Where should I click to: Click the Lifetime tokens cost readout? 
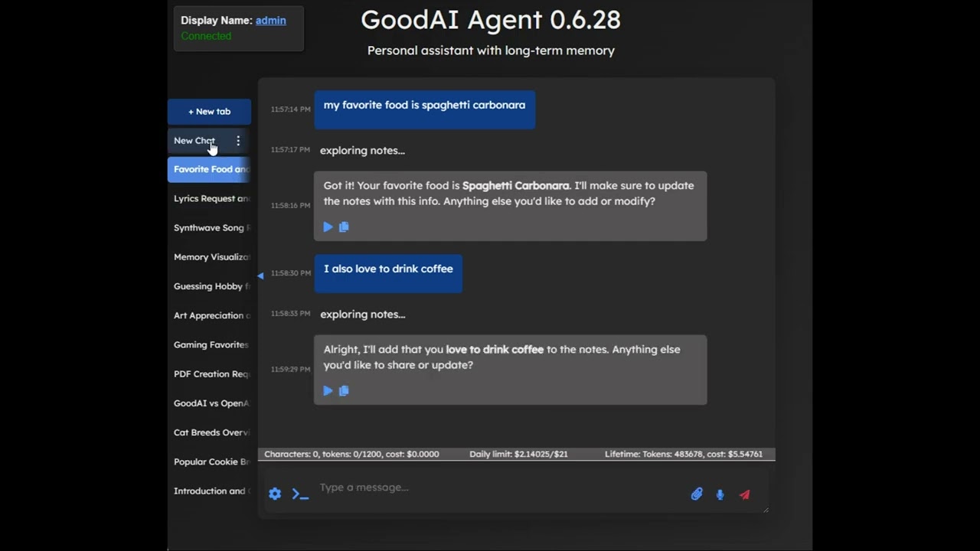[684, 454]
